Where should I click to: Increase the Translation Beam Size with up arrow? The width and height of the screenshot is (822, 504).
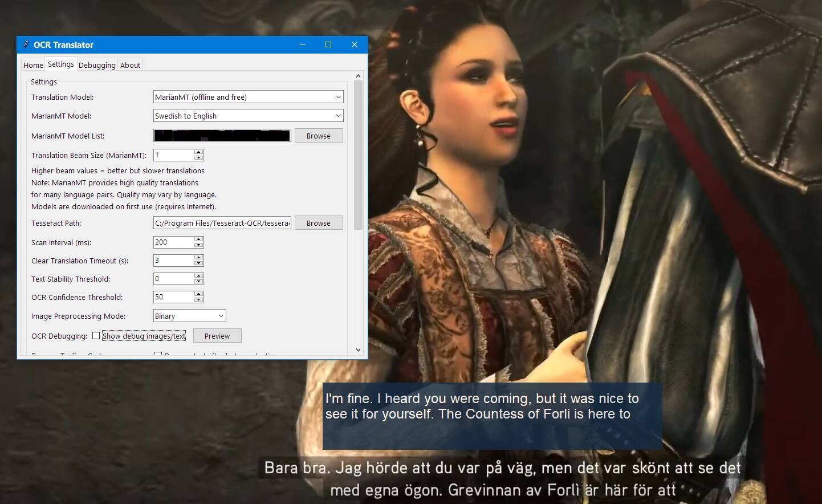click(x=198, y=152)
